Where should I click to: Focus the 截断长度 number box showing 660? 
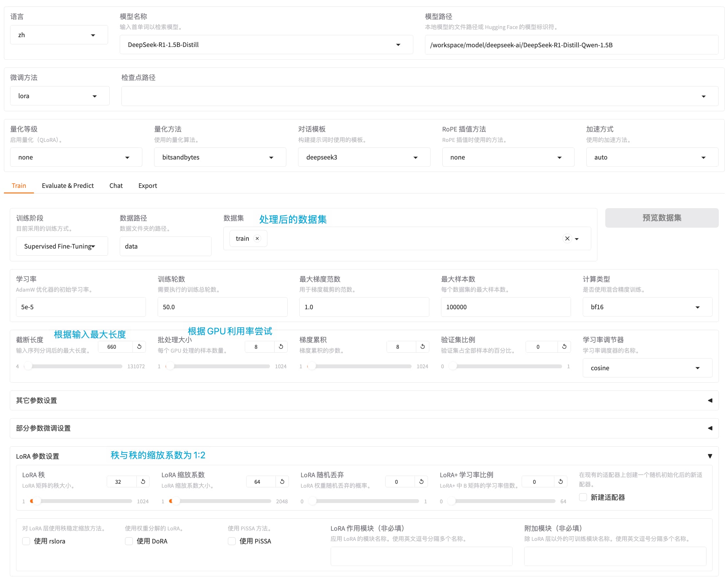pyautogui.click(x=116, y=346)
